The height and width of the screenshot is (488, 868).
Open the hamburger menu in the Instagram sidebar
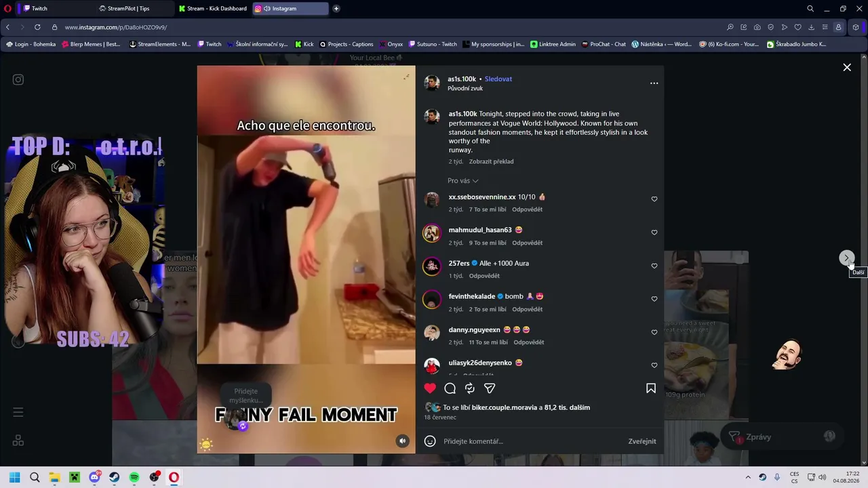(x=18, y=412)
